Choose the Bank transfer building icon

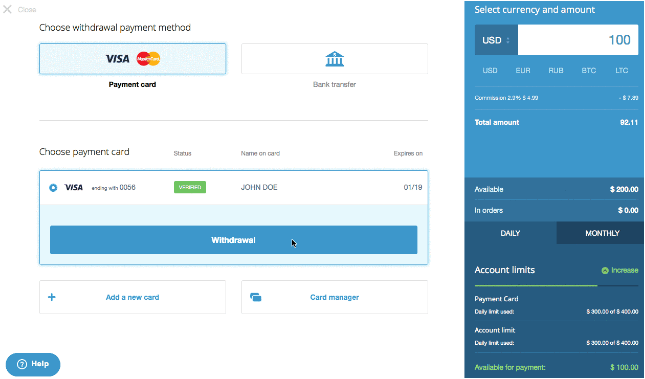pos(334,59)
